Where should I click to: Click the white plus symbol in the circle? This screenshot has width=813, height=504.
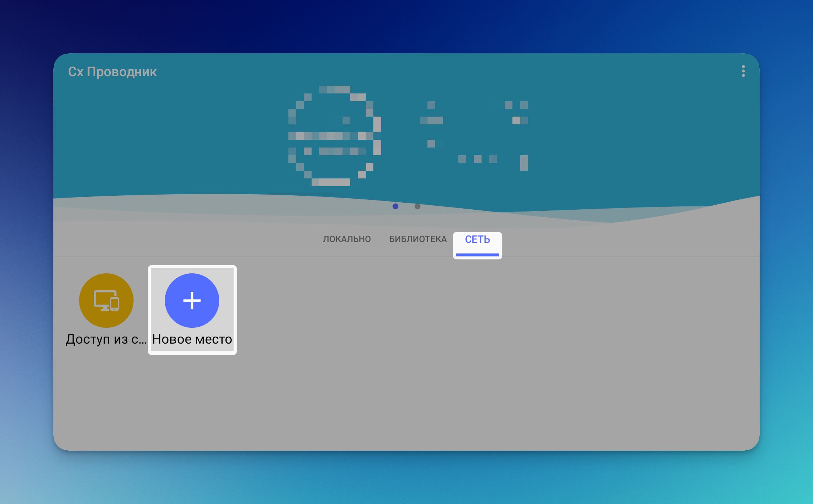point(192,300)
